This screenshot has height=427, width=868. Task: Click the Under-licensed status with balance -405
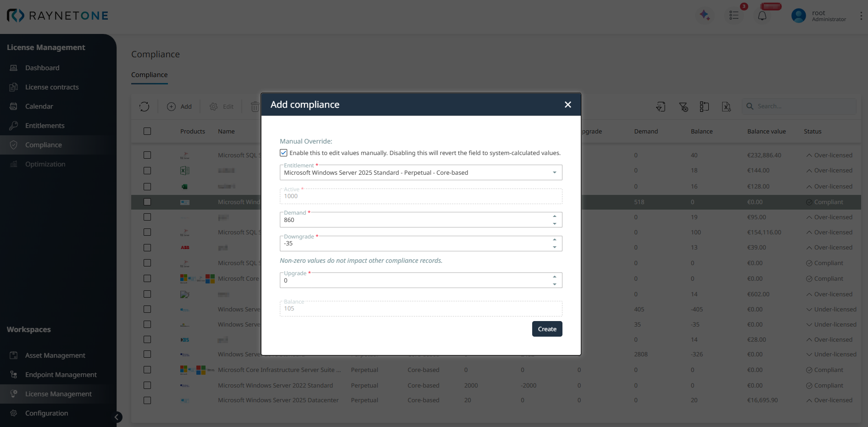click(831, 309)
